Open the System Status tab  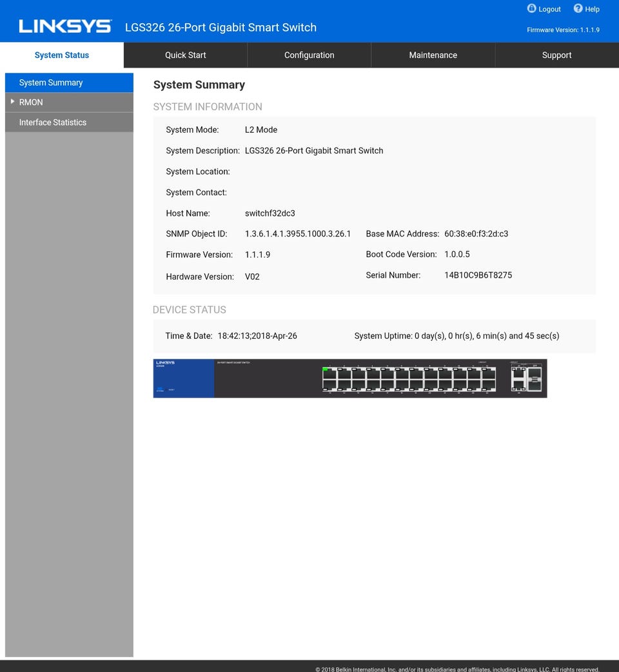coord(62,55)
